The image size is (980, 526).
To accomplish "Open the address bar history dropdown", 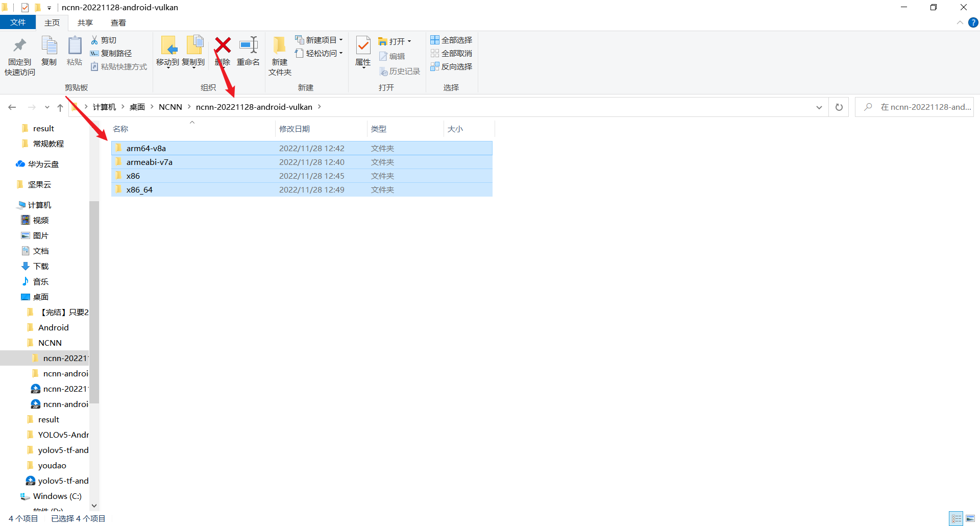I will 819,107.
